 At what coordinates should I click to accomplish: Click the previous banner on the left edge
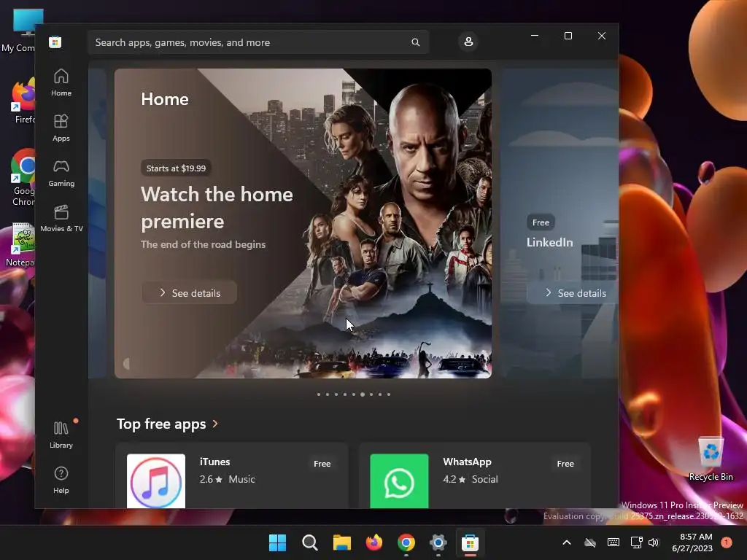97,224
